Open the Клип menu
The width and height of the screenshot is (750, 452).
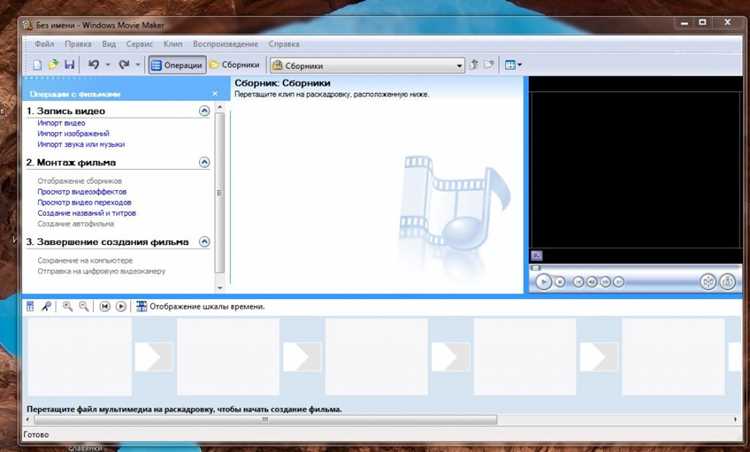coord(173,44)
